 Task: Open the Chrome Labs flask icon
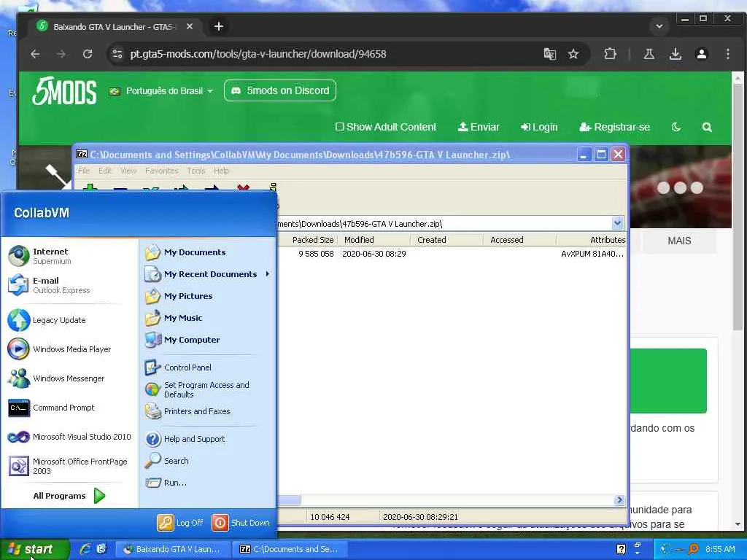pos(649,54)
